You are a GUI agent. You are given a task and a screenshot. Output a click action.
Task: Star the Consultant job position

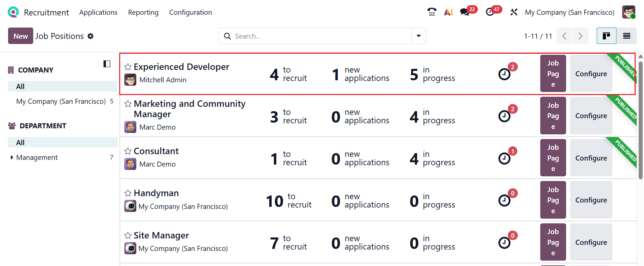pos(128,151)
